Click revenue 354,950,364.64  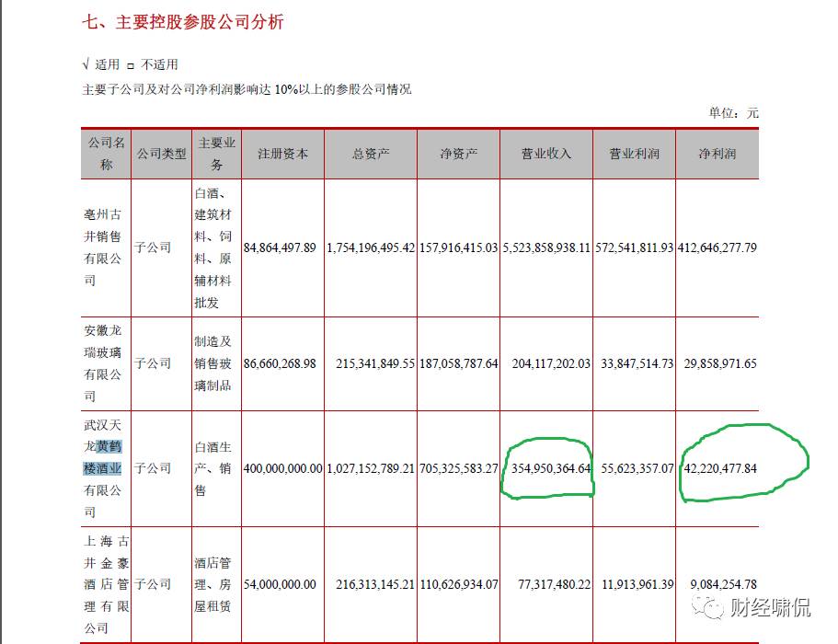(551, 468)
